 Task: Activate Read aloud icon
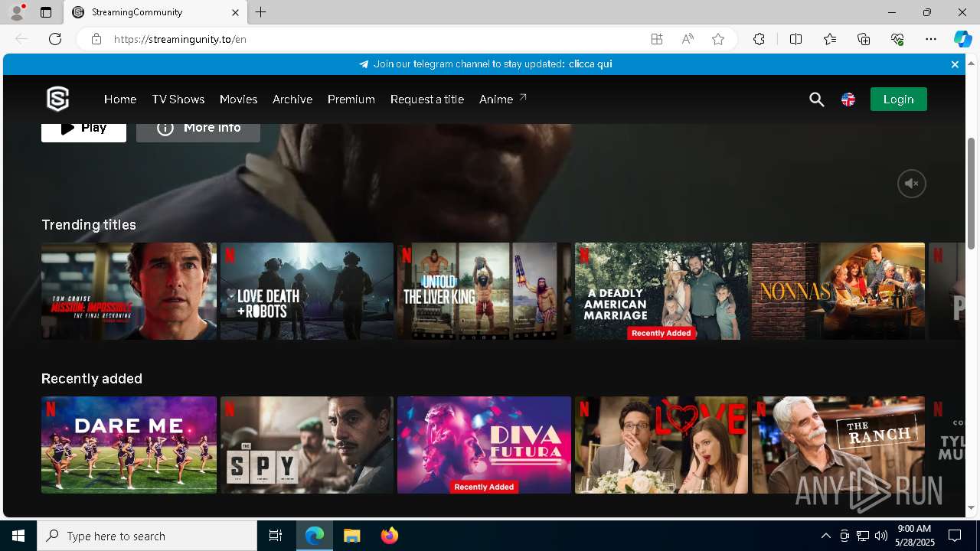[x=688, y=39]
